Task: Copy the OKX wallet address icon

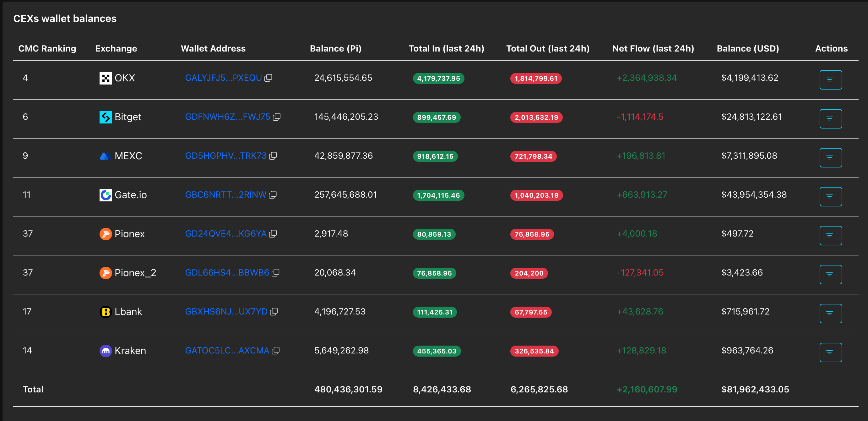Action: click(268, 78)
